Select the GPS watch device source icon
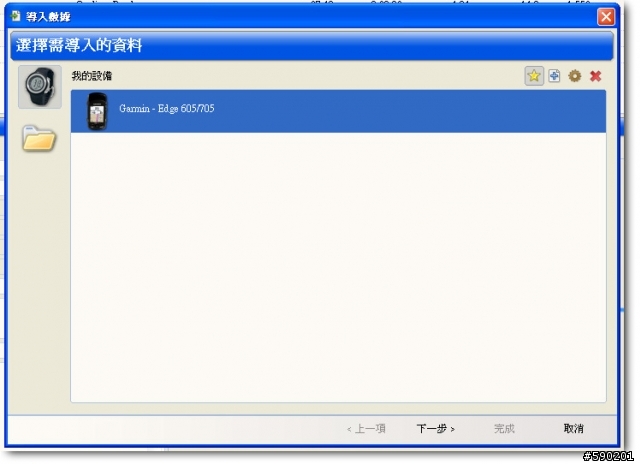640x464 pixels. (x=40, y=87)
